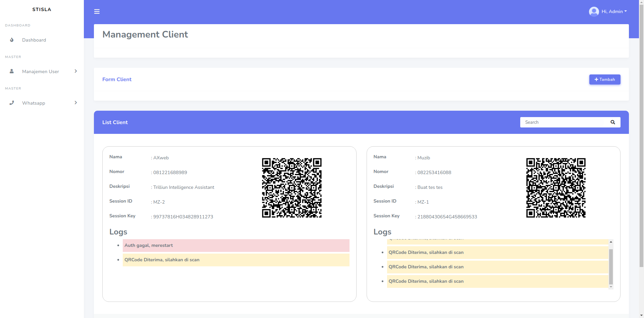Image resolution: width=644 pixels, height=318 pixels.
Task: Select the Whatsapp menu entry
Action: pyautogui.click(x=34, y=103)
